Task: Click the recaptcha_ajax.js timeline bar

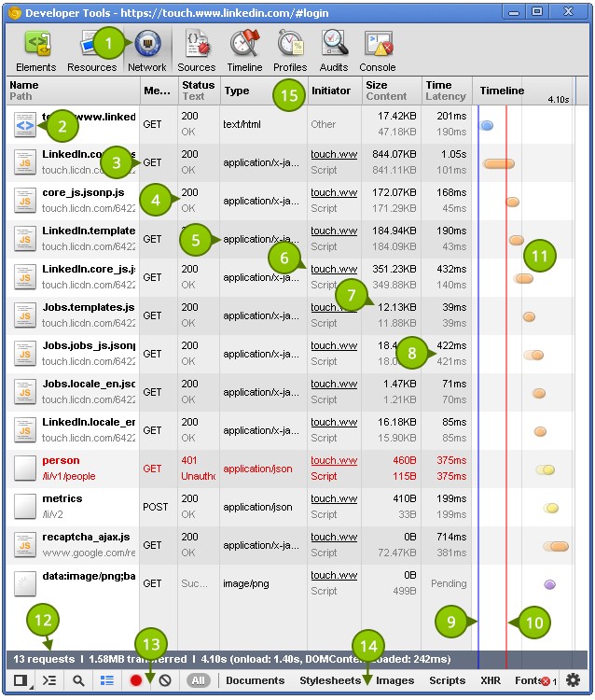Action: click(556, 546)
